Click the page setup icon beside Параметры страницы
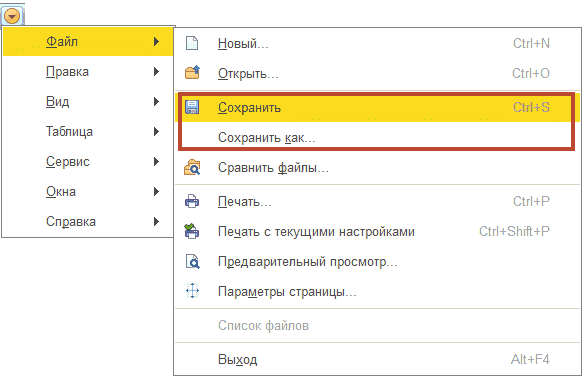 192,291
